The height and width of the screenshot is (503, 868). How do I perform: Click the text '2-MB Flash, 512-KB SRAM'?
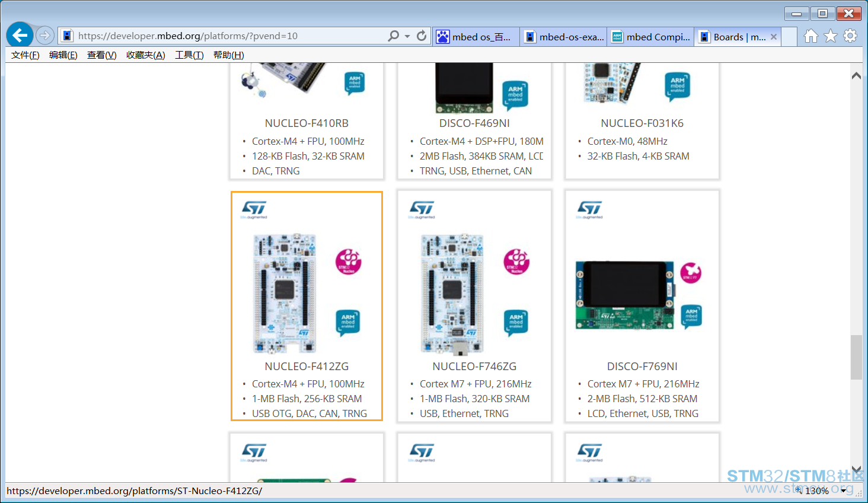pyautogui.click(x=643, y=399)
